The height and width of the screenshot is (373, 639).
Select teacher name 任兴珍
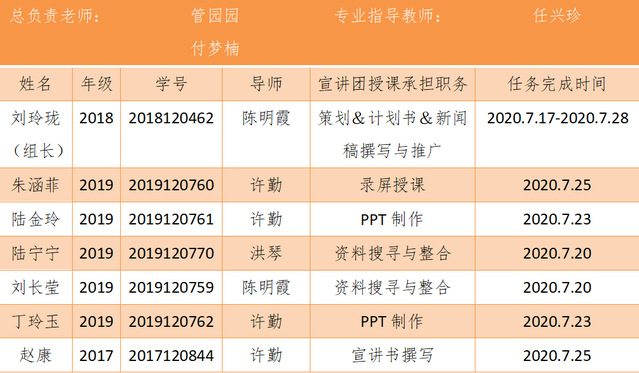(557, 16)
